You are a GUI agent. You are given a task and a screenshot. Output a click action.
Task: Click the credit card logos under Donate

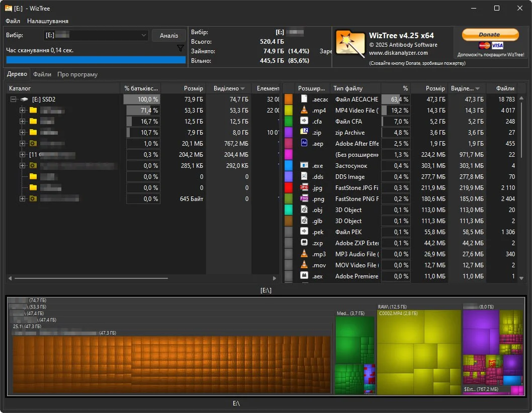pos(491,46)
